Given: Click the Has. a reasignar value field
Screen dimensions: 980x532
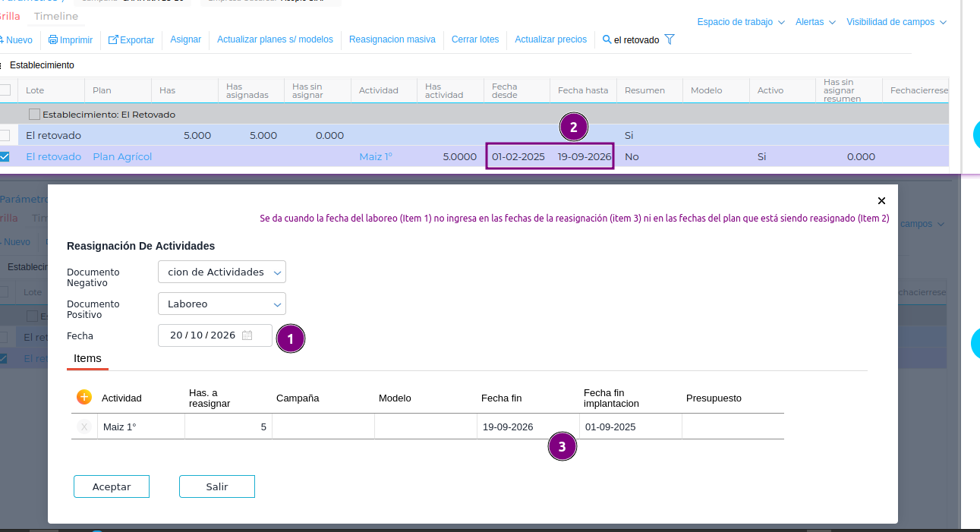Looking at the screenshot, I should [228, 427].
